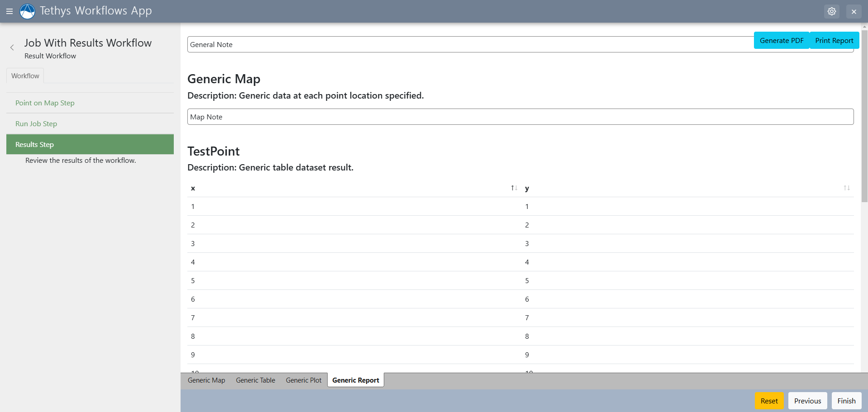Open the hamburger navigation menu
868x412 pixels.
coord(10,11)
